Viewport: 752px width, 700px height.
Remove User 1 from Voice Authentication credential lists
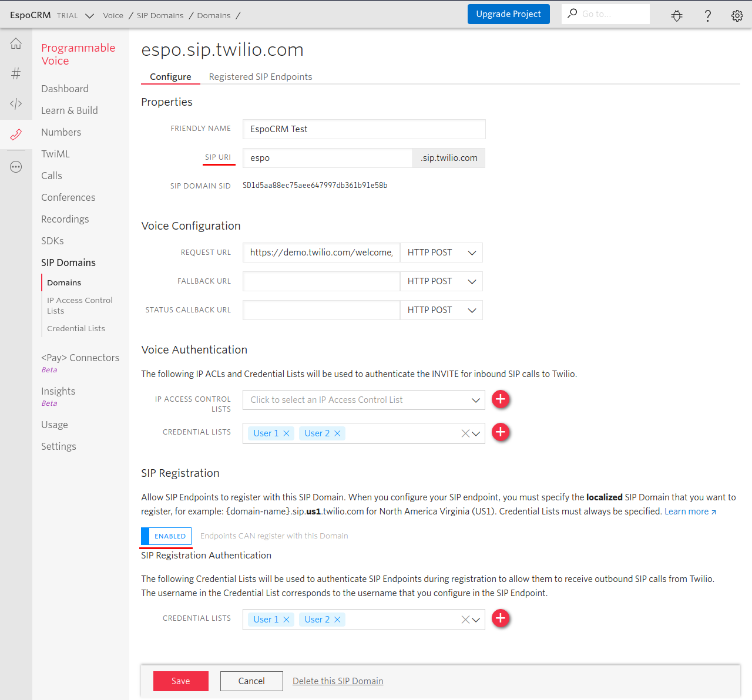(286, 433)
